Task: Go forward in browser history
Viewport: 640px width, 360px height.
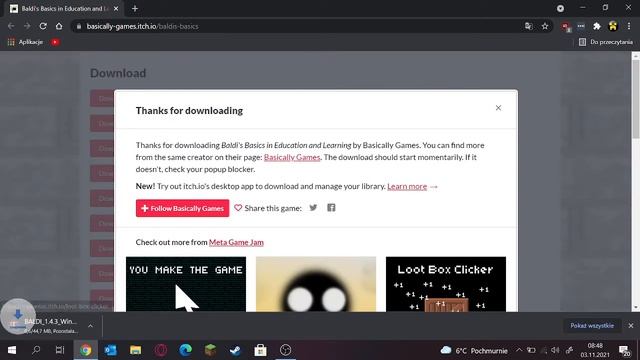Action: pos(27,26)
